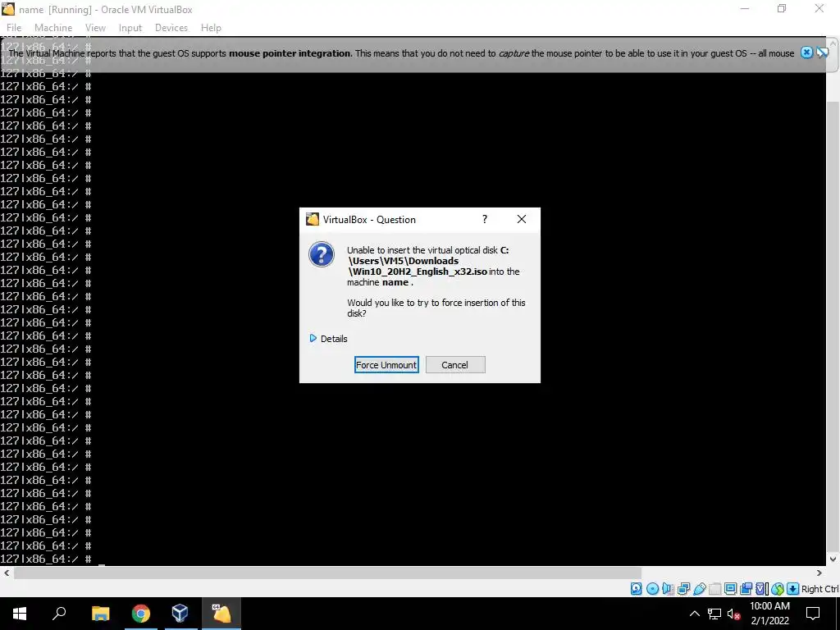Viewport: 840px width, 630px height.
Task: Show hidden system tray icons
Action: pyautogui.click(x=694, y=614)
